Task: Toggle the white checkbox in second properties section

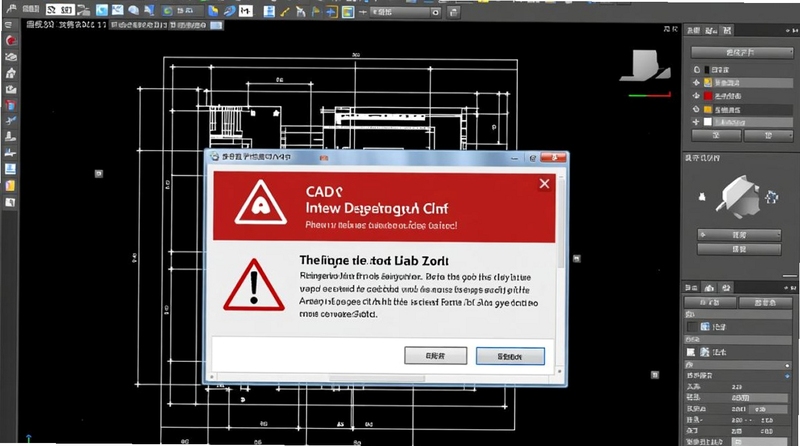Action: [x=690, y=352]
